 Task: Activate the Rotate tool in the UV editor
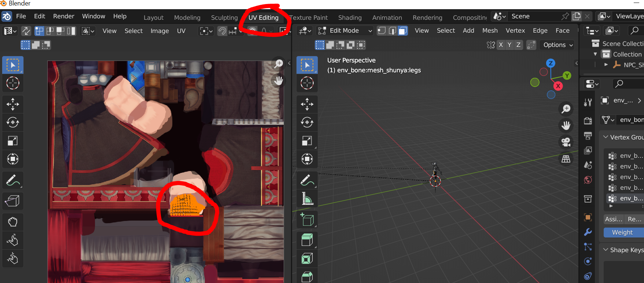point(13,122)
